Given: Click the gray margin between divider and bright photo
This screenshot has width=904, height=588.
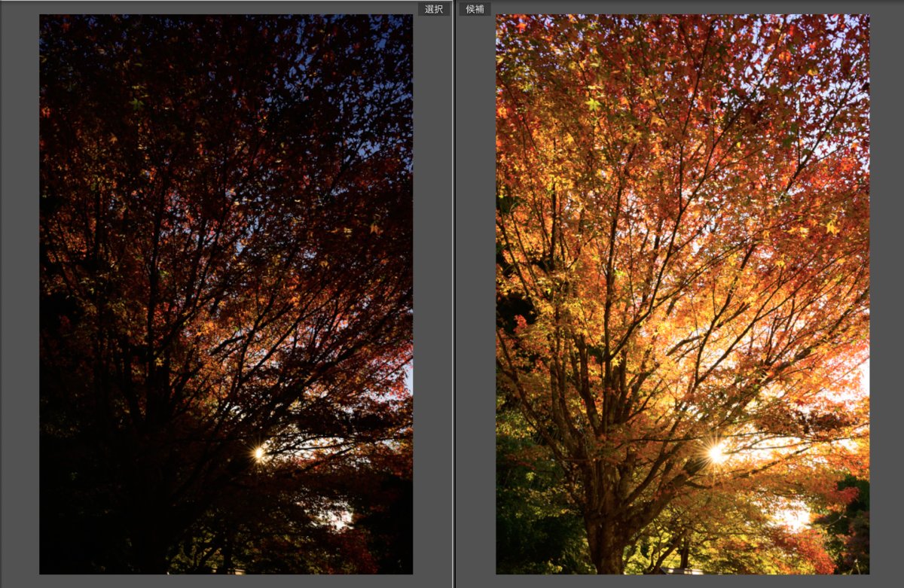Looking at the screenshot, I should (476, 301).
